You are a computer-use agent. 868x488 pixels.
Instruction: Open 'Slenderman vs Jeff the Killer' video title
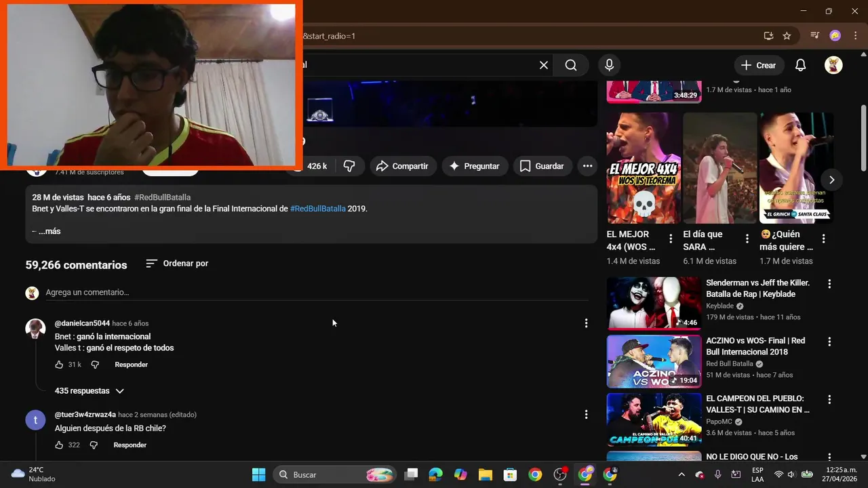[758, 288]
